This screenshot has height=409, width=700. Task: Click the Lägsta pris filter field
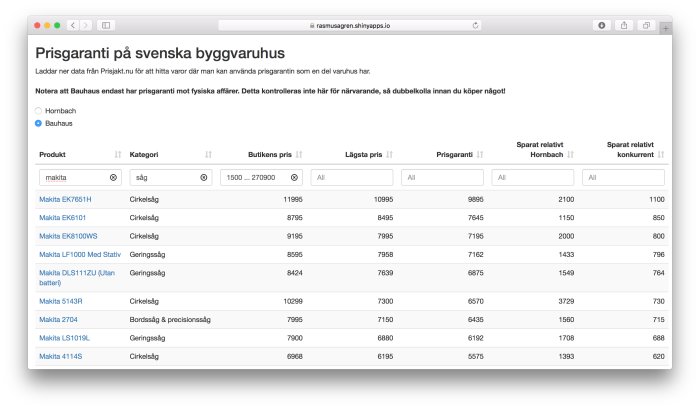(352, 178)
